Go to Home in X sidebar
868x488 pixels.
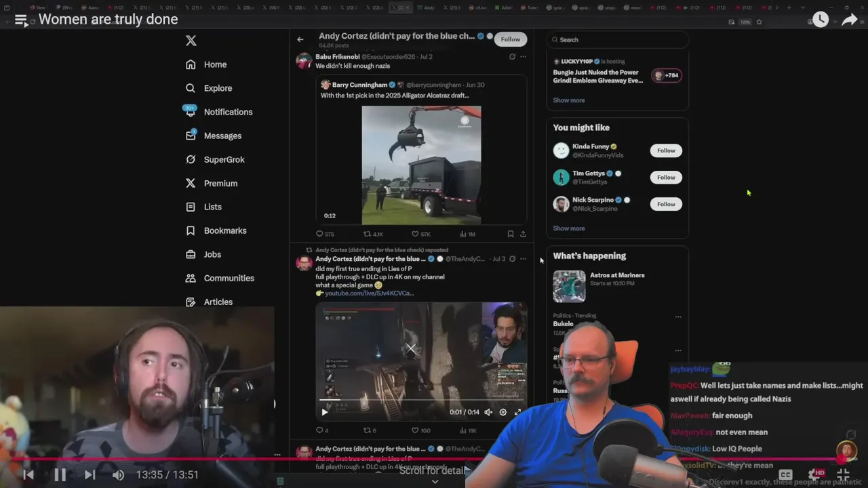click(x=207, y=64)
